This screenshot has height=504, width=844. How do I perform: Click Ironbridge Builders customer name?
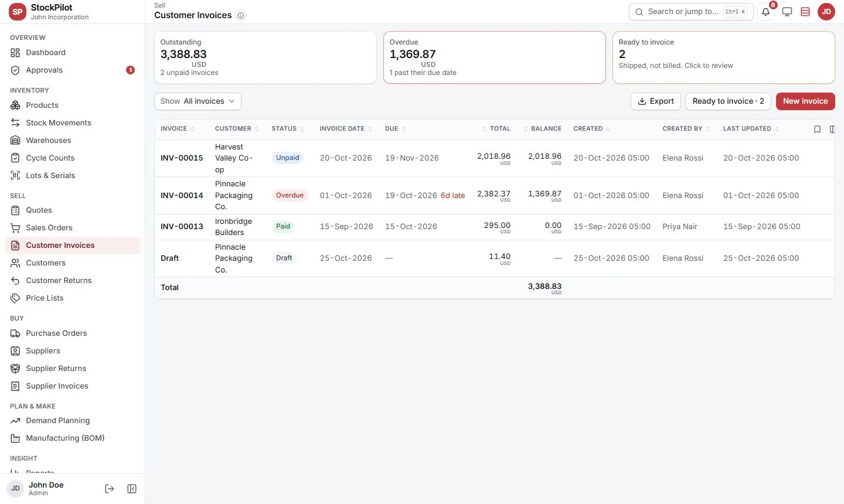tap(233, 227)
